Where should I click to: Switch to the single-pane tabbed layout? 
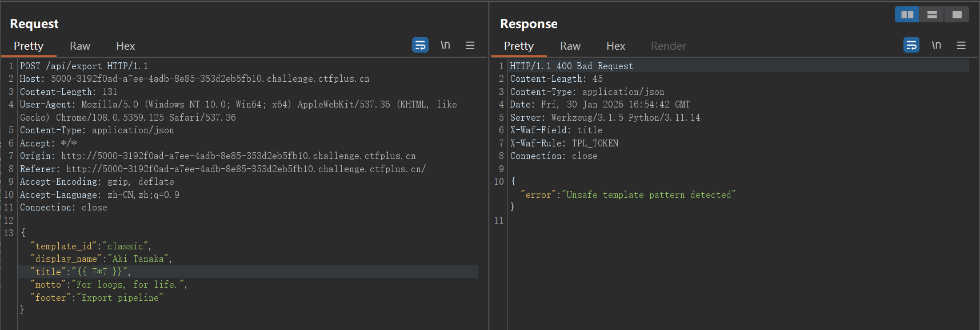point(957,14)
